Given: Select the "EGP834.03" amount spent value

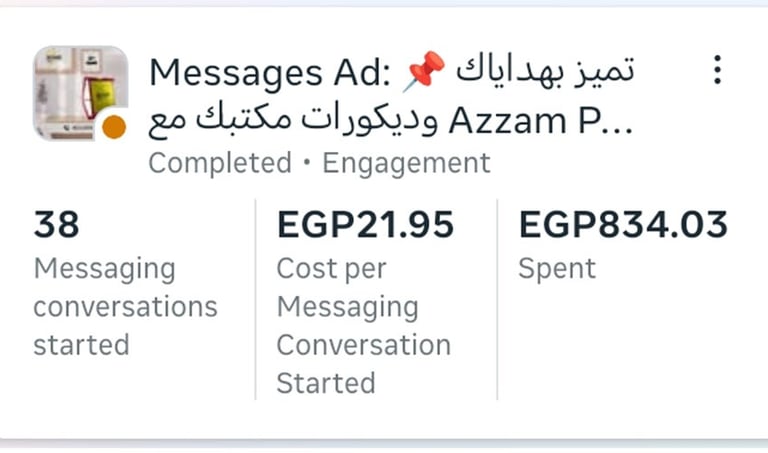Looking at the screenshot, I should click(623, 225).
